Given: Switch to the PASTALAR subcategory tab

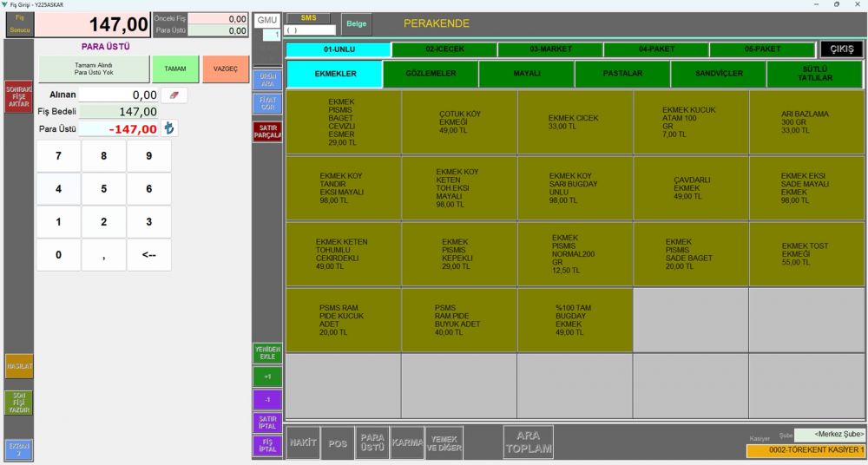Looking at the screenshot, I should click(x=622, y=74).
